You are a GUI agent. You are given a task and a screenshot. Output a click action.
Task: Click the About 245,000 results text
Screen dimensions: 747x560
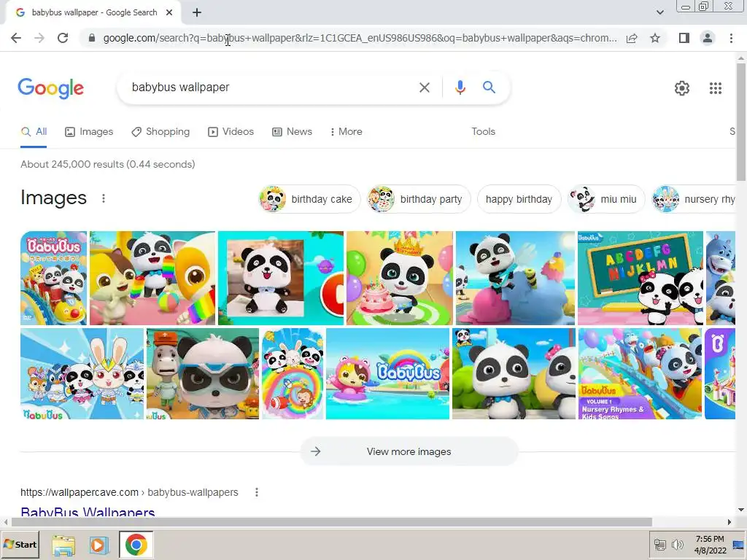pos(108,165)
